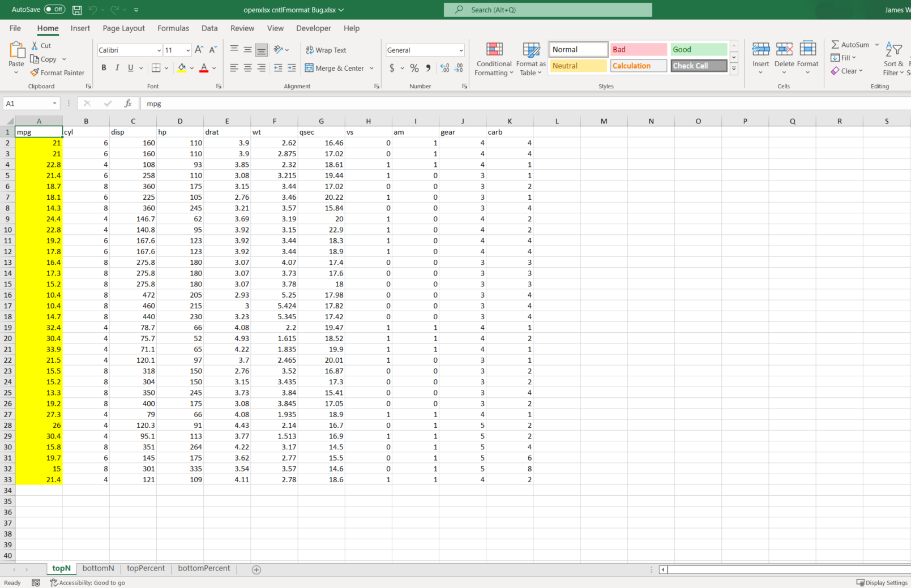
Task: Expand the Number Format dropdown showing General
Action: click(x=460, y=50)
